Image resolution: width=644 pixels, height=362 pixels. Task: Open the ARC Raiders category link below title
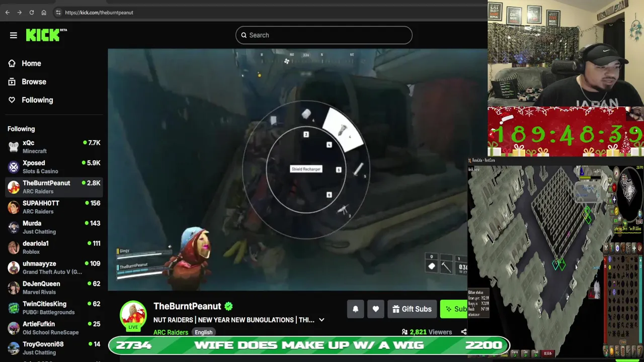[171, 332]
